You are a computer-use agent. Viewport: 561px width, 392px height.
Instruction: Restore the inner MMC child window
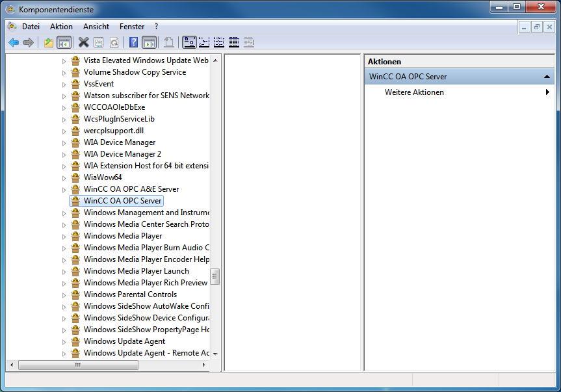point(537,27)
